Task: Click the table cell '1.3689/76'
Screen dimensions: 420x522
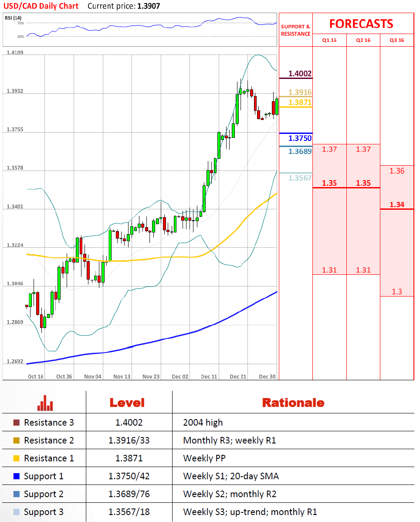Action: (x=129, y=495)
